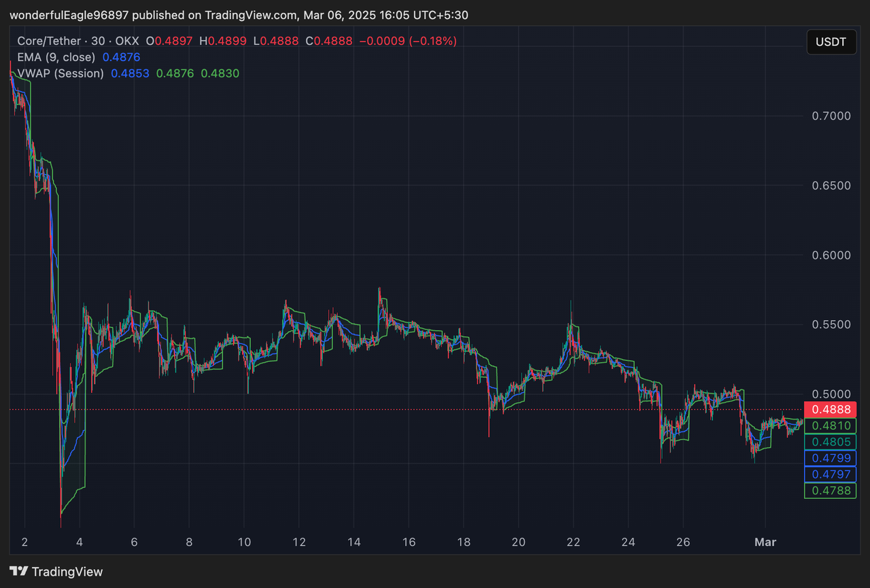Click the OKX exchange label
Screen dimensions: 870x588
click(x=126, y=41)
